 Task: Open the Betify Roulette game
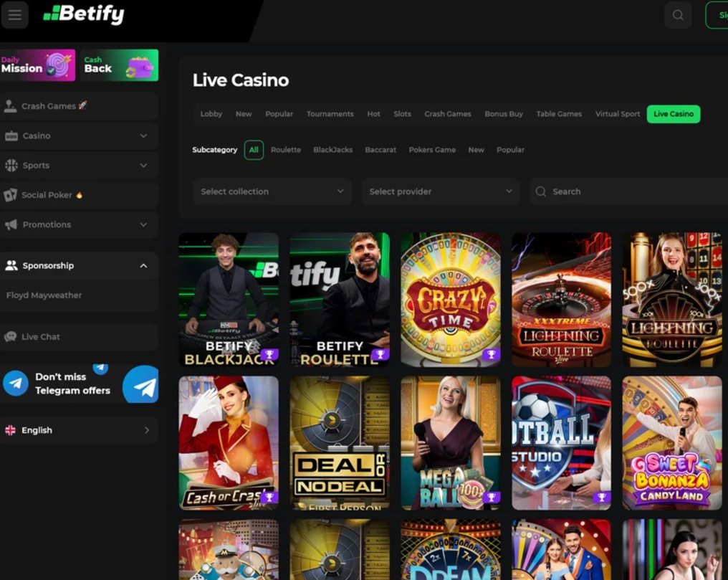coord(340,300)
